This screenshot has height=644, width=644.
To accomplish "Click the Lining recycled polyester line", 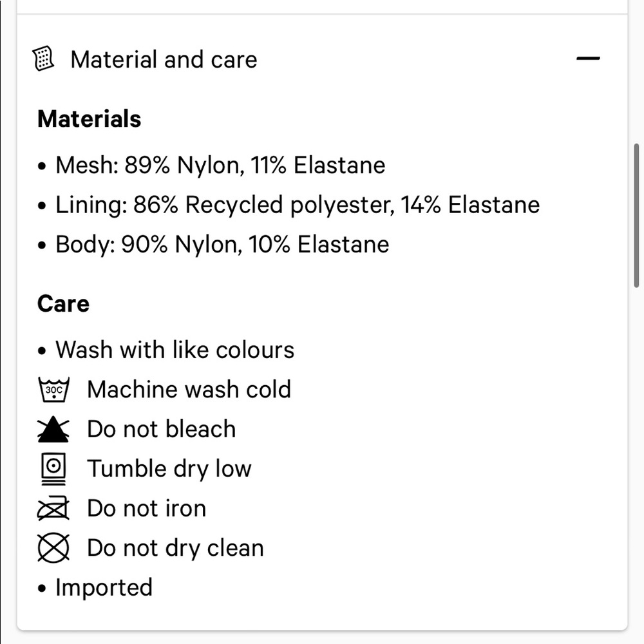I will point(298,205).
